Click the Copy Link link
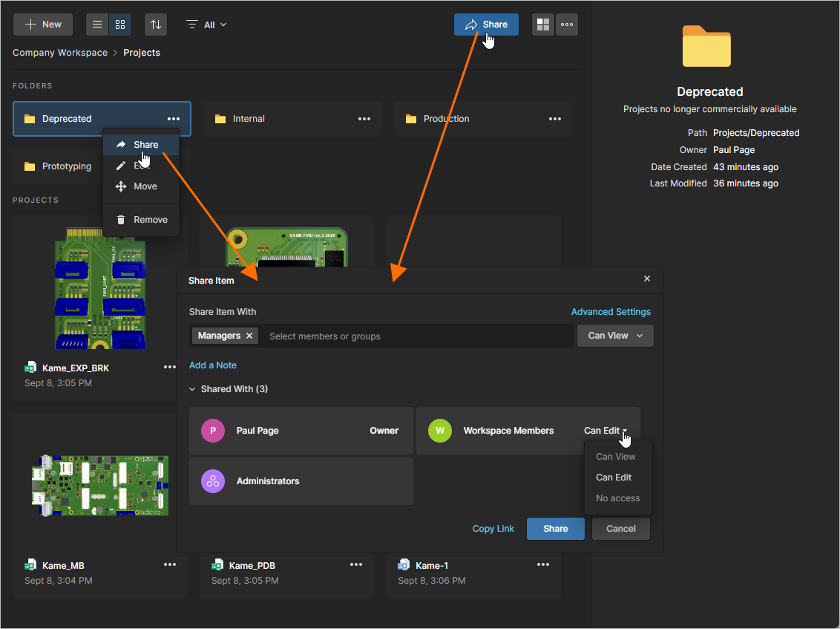840x629 pixels. point(493,529)
